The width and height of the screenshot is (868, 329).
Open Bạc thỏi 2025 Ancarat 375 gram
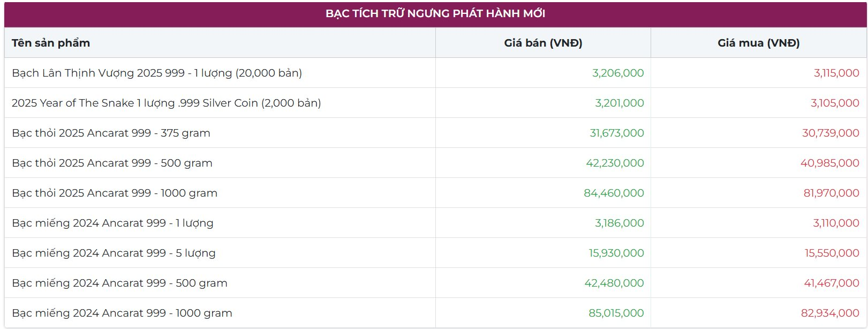(111, 133)
